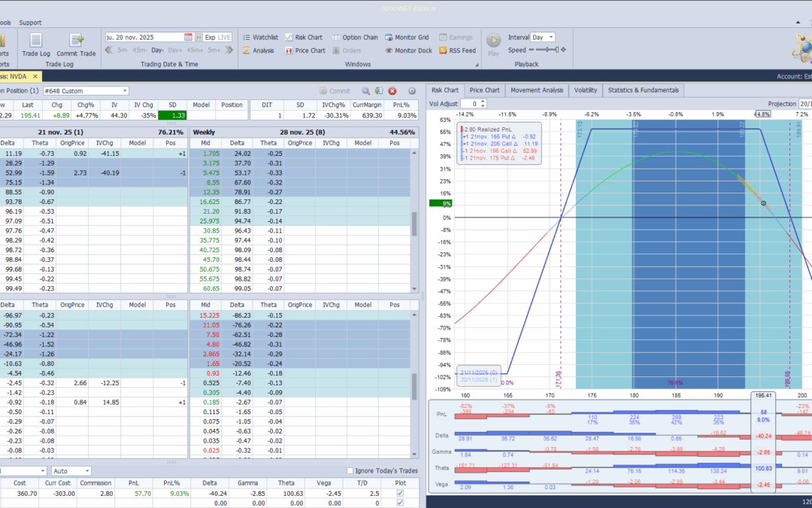Click the Exp expiration button
The image size is (812, 508).
[210, 38]
